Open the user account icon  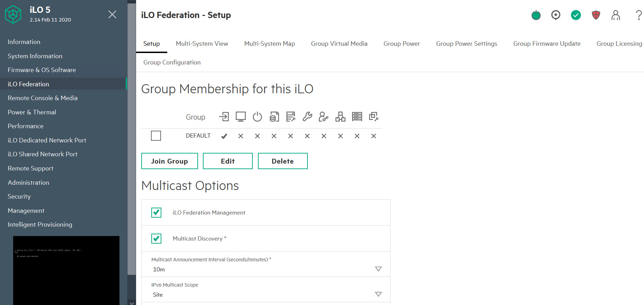[616, 15]
